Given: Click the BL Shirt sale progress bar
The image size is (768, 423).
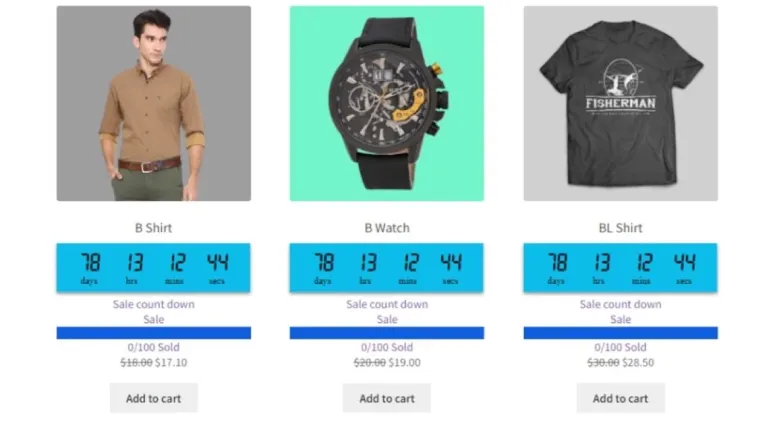Looking at the screenshot, I should [x=621, y=333].
